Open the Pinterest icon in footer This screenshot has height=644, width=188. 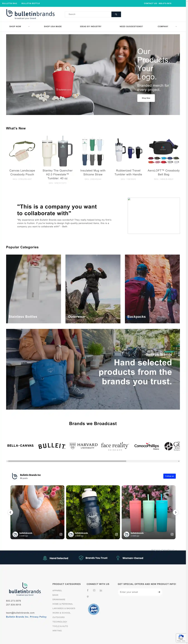(x=88, y=597)
